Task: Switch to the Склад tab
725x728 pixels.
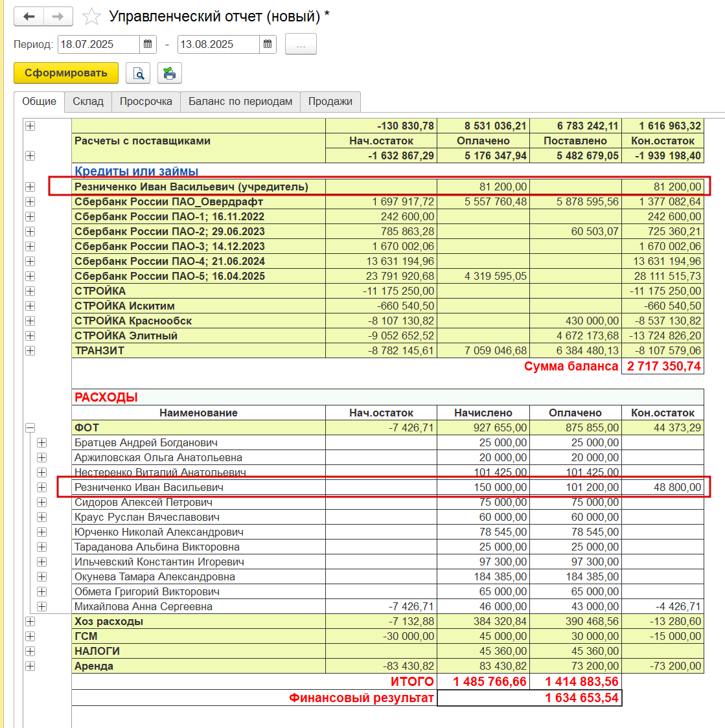Action: pos(87,101)
